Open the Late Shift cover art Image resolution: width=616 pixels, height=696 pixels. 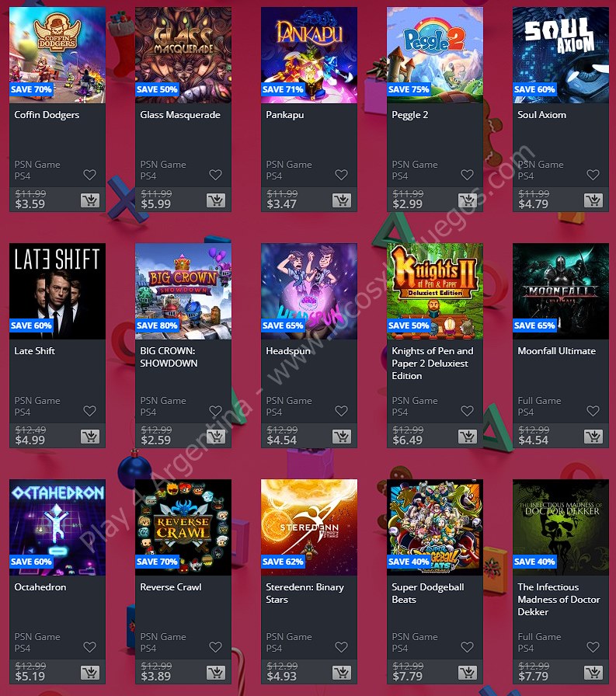[x=57, y=291]
